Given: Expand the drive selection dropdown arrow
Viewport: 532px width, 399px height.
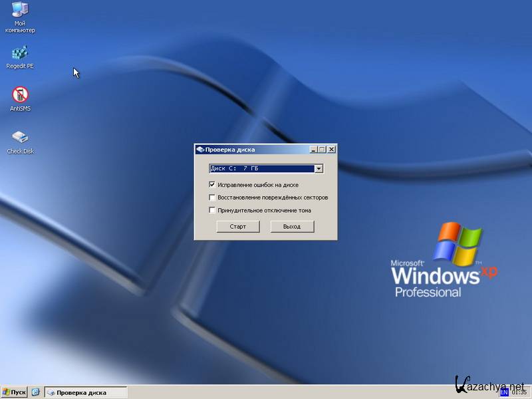Looking at the screenshot, I should click(x=319, y=169).
